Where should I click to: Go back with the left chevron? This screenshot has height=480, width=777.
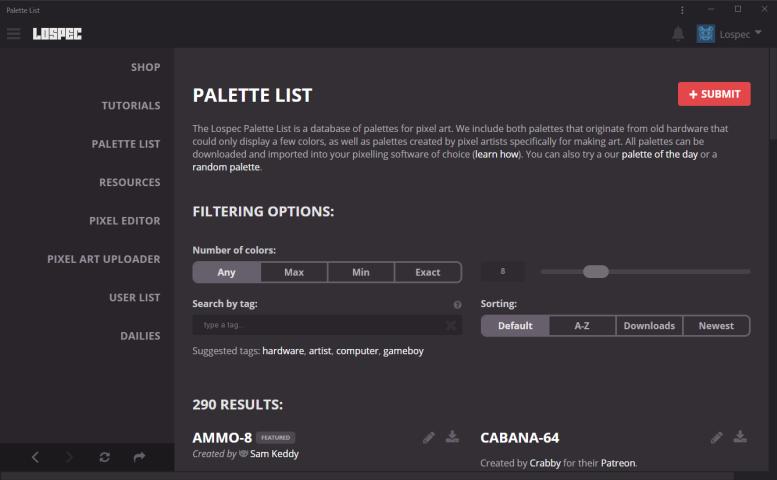click(x=35, y=457)
